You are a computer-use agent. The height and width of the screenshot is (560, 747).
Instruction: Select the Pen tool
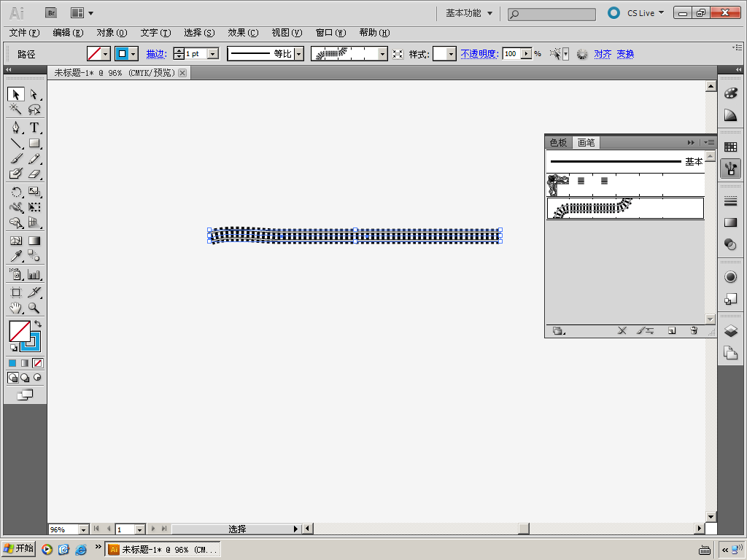tap(15, 127)
